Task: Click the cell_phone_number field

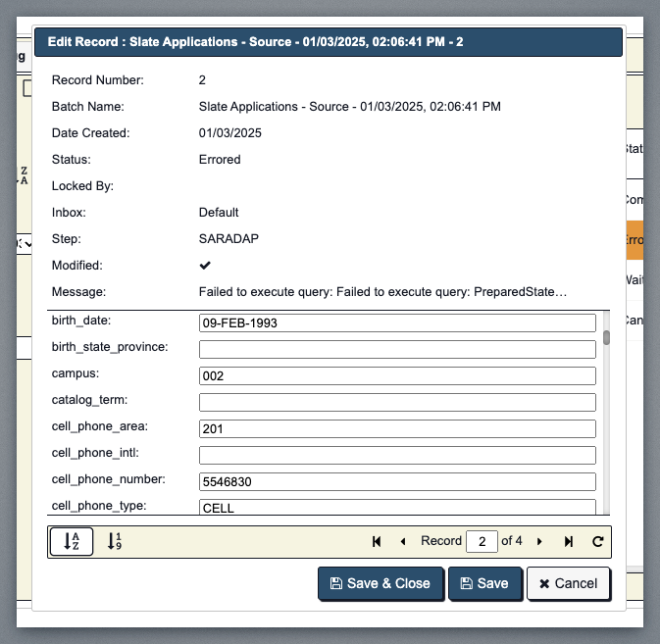Action: click(397, 481)
